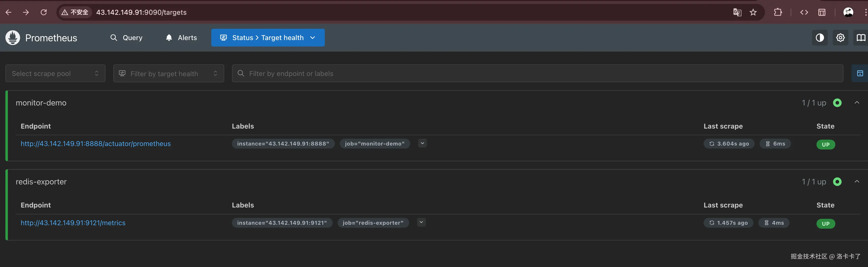Collapse the monitor-demo pool chevron
The image size is (868, 267).
(856, 103)
